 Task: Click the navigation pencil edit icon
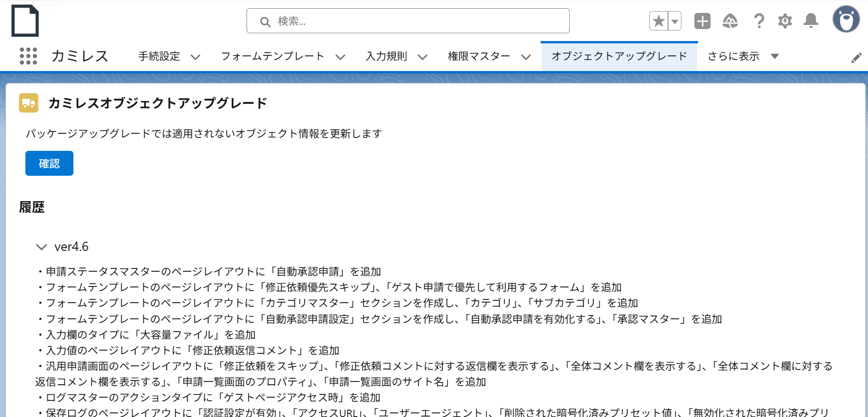coord(856,57)
